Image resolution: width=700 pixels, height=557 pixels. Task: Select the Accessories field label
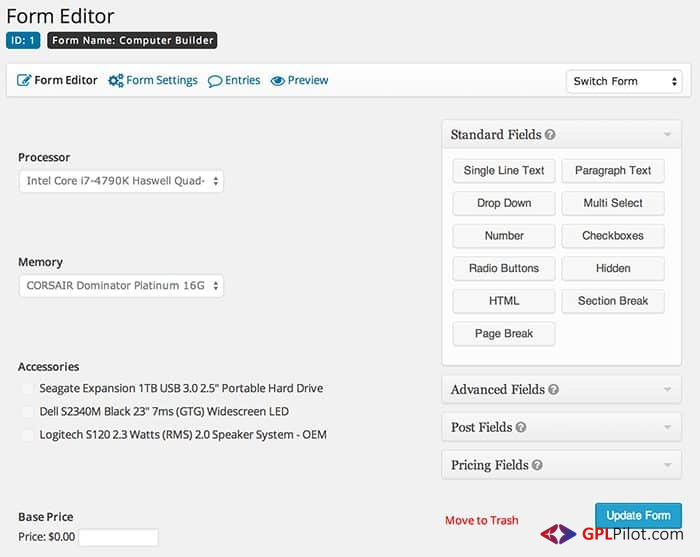coord(49,367)
